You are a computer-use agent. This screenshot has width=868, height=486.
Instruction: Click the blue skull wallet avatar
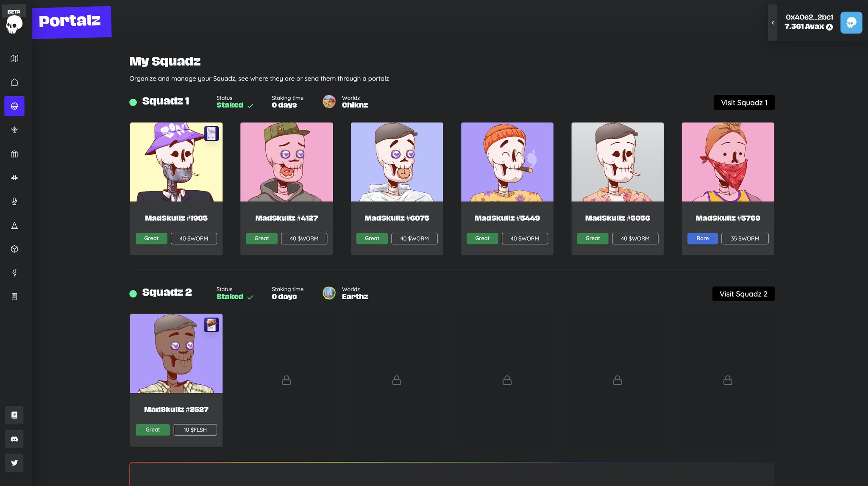(x=851, y=23)
